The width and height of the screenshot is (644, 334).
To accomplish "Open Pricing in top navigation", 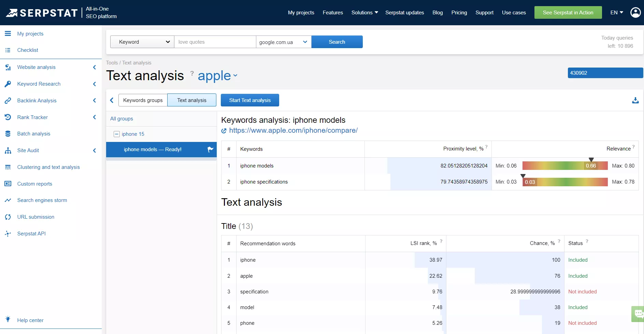I will pos(459,13).
